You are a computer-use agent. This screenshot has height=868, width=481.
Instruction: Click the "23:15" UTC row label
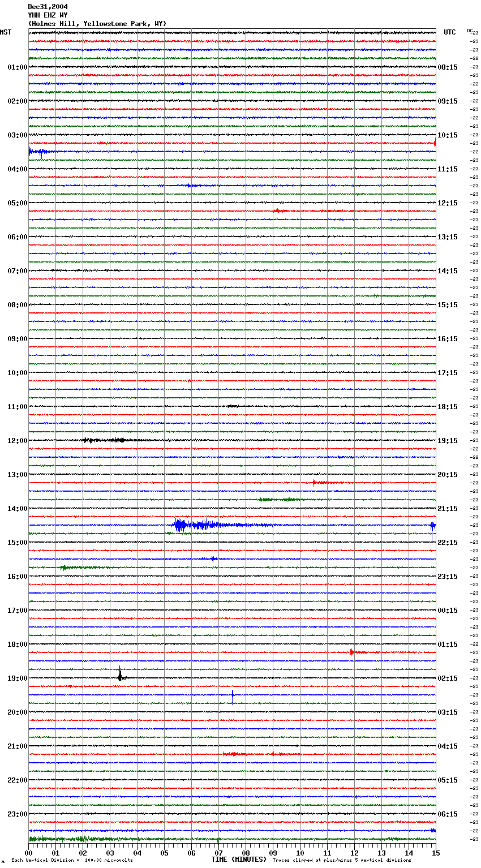(448, 577)
